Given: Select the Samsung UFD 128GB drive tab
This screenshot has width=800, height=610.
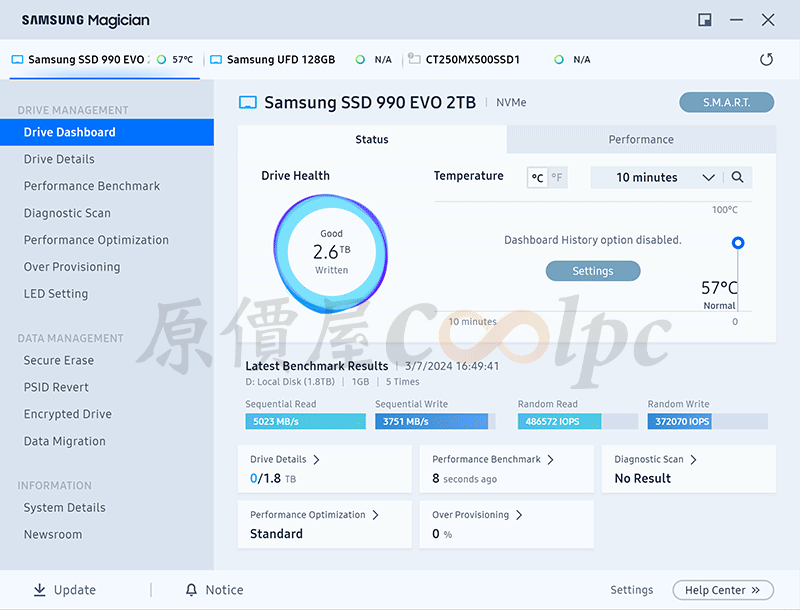Looking at the screenshot, I should [301, 60].
